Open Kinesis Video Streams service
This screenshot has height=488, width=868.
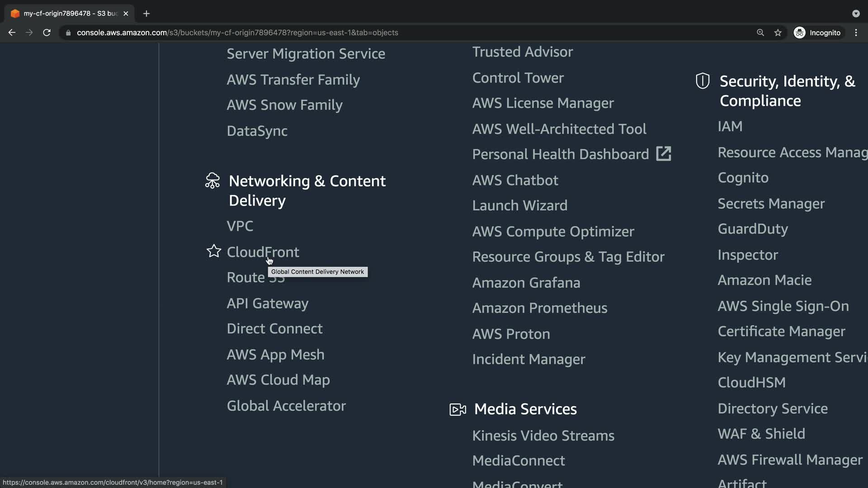[x=543, y=436]
